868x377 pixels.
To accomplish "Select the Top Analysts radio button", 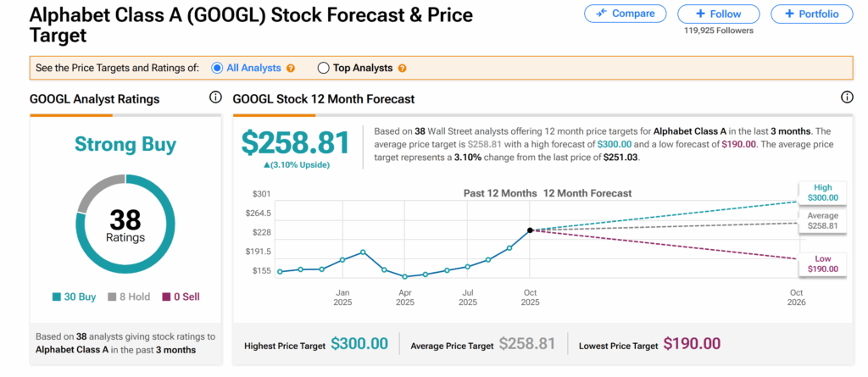I will pos(323,68).
